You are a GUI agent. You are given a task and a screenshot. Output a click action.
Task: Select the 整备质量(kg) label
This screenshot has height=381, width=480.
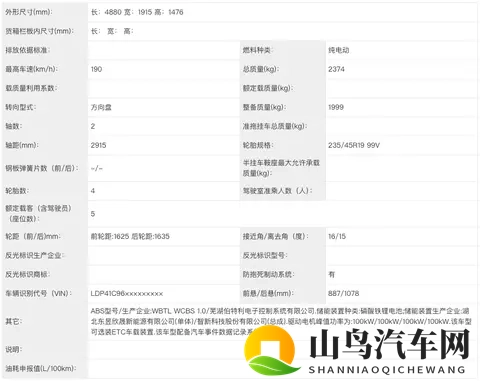[264, 107]
